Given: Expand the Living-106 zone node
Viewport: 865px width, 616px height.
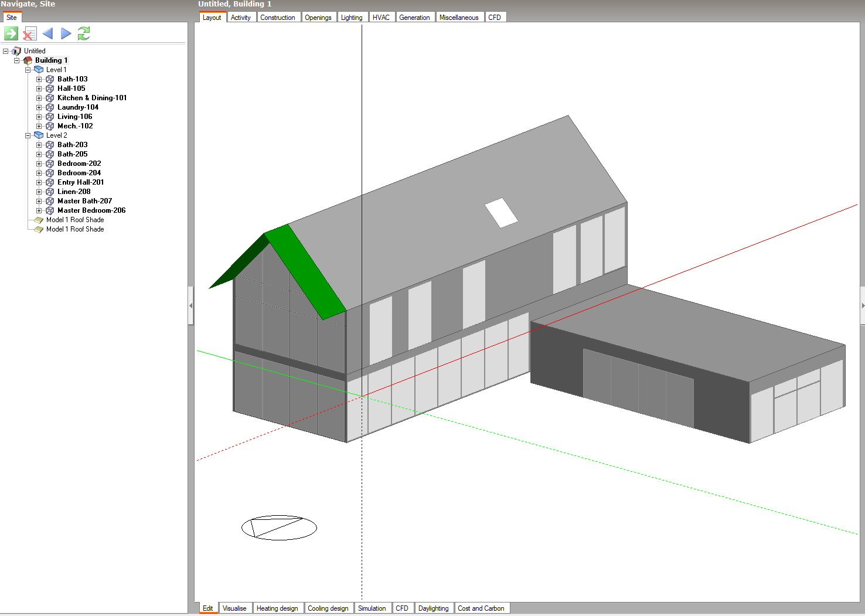Looking at the screenshot, I should tap(39, 117).
